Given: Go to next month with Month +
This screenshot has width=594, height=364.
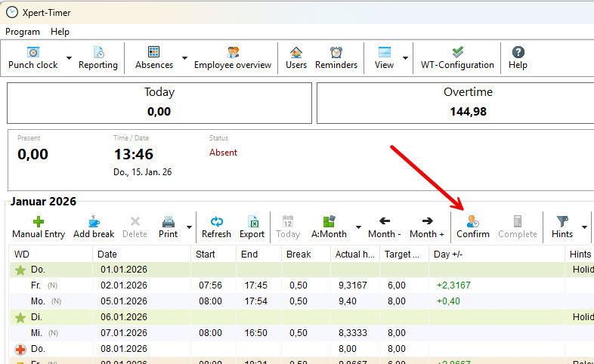Looking at the screenshot, I should click(x=427, y=227).
